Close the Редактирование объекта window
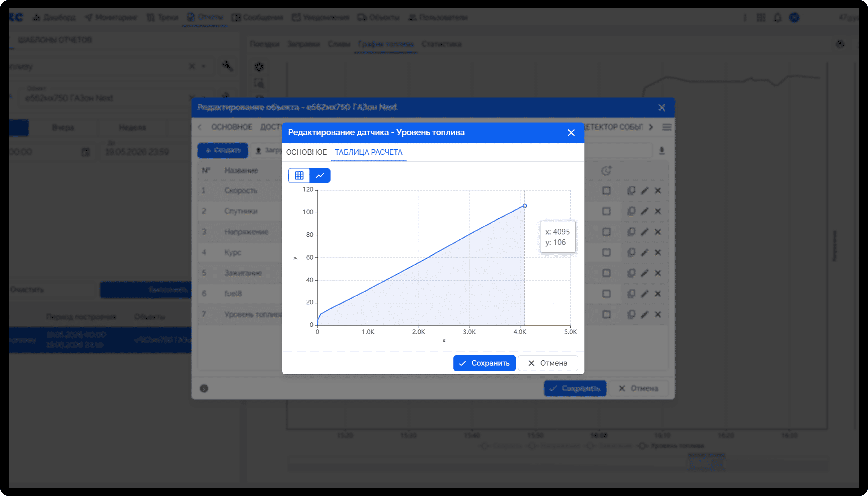Image resolution: width=868 pixels, height=496 pixels. tap(661, 108)
